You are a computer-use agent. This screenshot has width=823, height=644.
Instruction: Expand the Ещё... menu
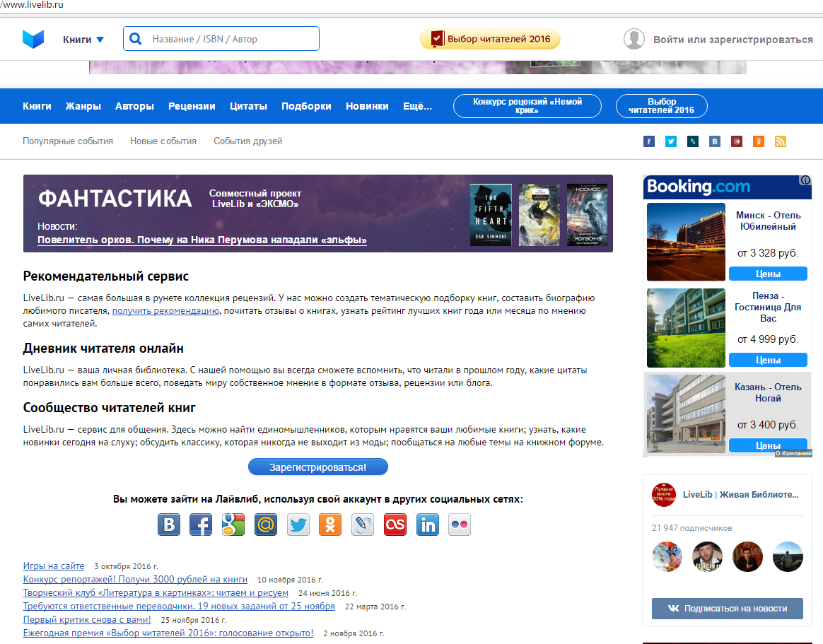[417, 106]
